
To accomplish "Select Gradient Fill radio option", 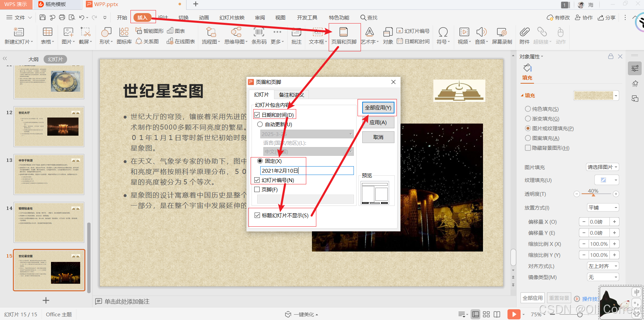I will pos(528,119).
